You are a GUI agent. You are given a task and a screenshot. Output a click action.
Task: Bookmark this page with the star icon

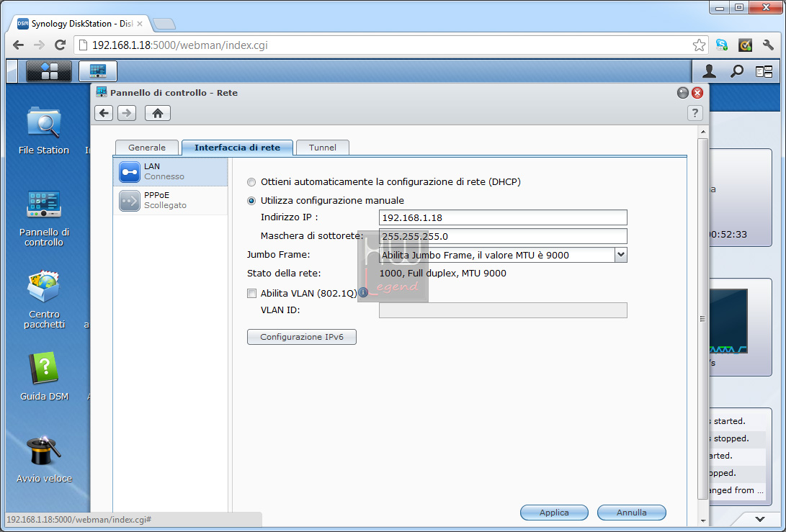coord(699,45)
